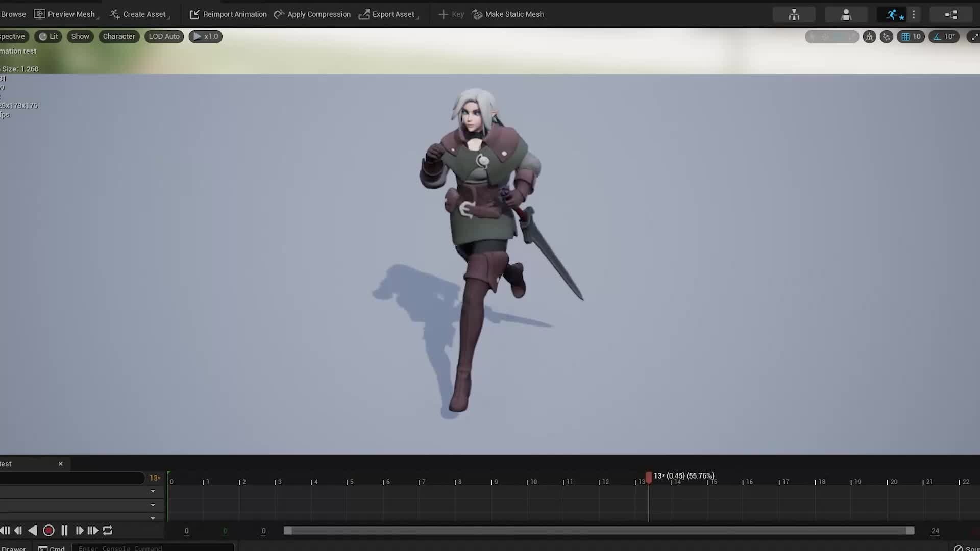Open the Show viewport menu
The width and height of the screenshot is (980, 551).
[80, 36]
